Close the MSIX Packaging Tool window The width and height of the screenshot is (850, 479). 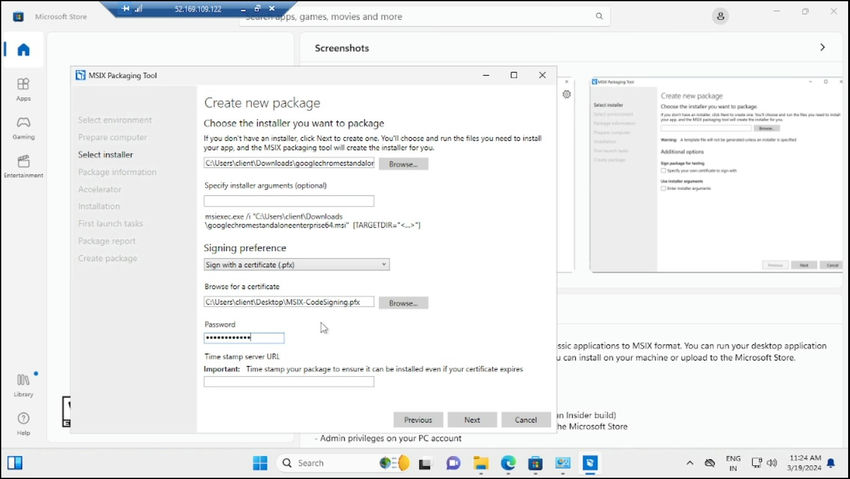point(542,75)
